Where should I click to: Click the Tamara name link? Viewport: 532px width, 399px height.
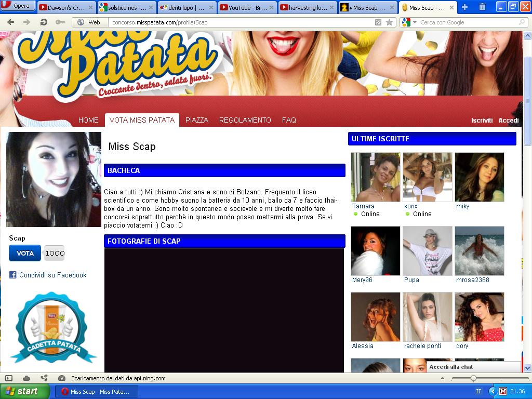coord(363,206)
